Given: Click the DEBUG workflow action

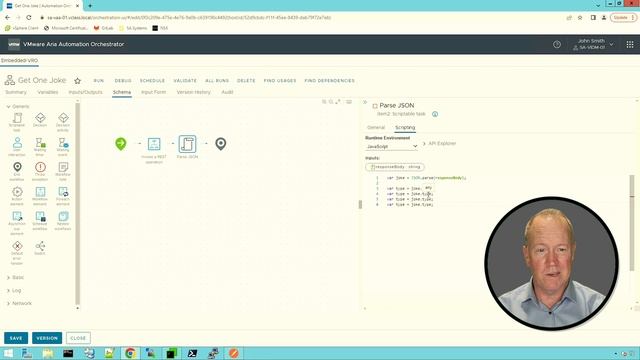Looking at the screenshot, I should coord(123,81).
